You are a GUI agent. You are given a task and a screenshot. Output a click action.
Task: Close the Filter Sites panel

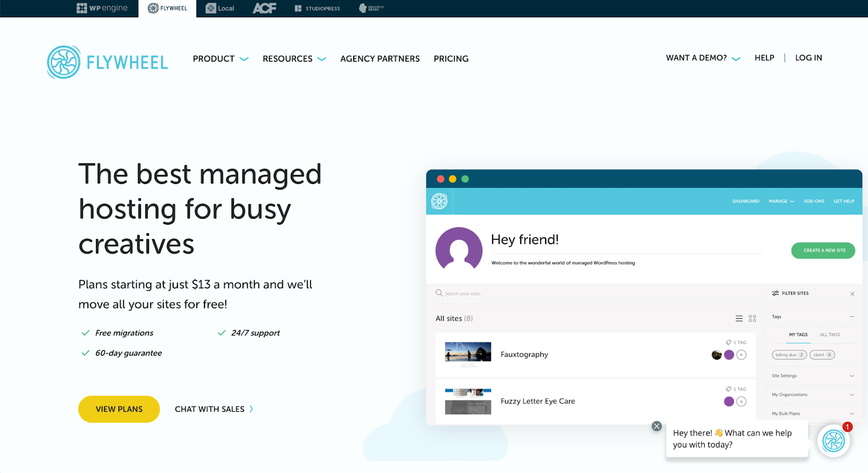(x=852, y=294)
